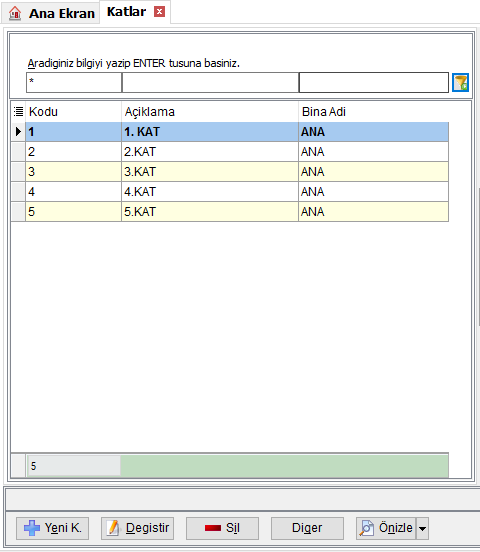Expand the Önizle dropdown arrow

[422, 528]
